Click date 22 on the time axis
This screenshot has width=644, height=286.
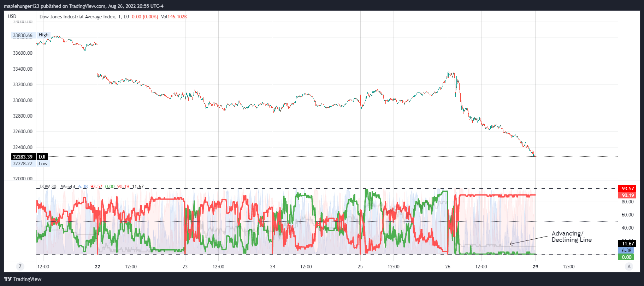click(98, 267)
